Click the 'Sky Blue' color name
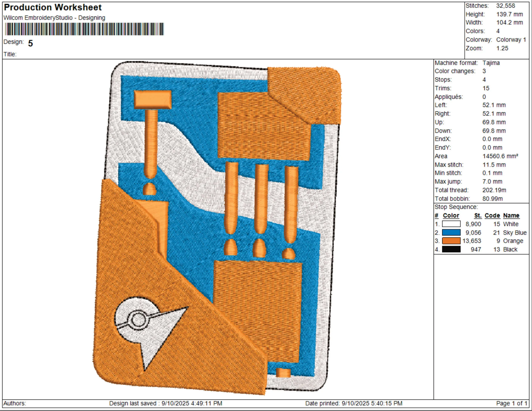 tap(515, 233)
